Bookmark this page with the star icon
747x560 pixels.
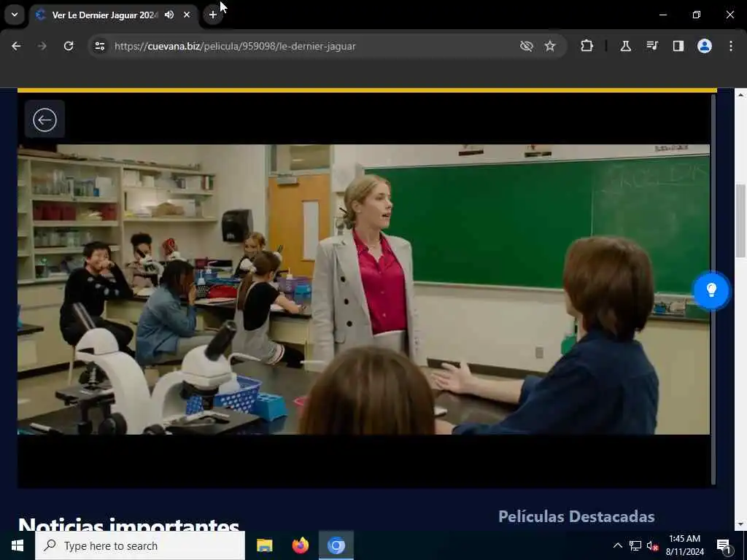(x=550, y=46)
